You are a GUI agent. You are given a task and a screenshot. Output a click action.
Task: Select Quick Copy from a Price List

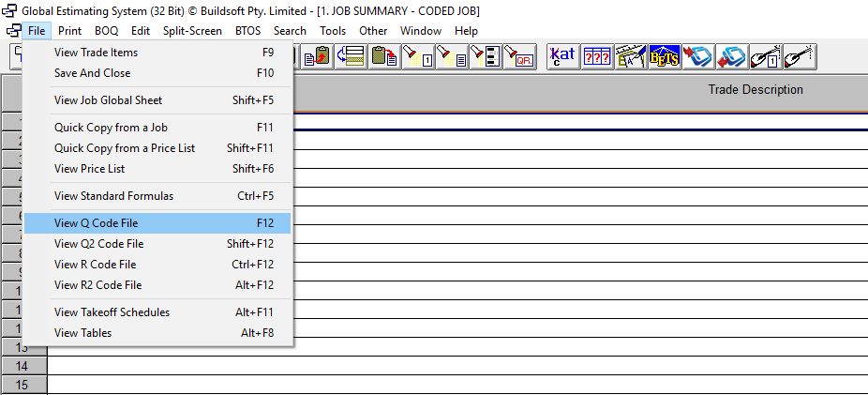click(124, 148)
